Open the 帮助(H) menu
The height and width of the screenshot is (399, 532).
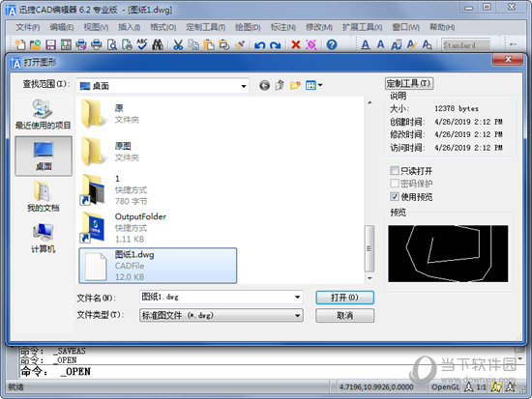[x=442, y=27]
